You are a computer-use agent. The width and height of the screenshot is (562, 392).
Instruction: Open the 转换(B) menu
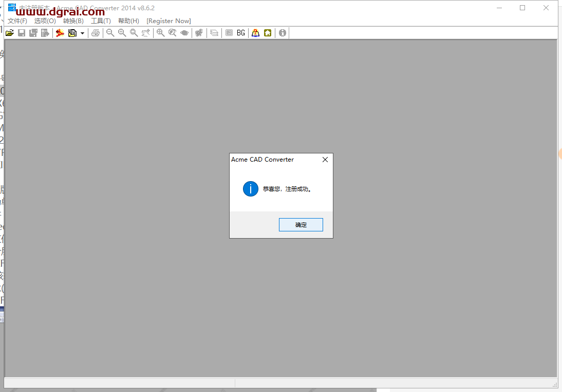coord(73,21)
